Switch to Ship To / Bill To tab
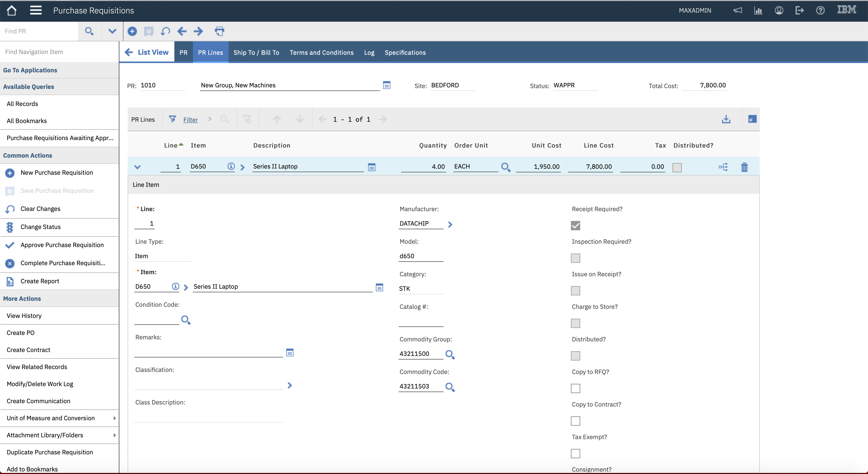The height and width of the screenshot is (474, 868). coord(256,52)
